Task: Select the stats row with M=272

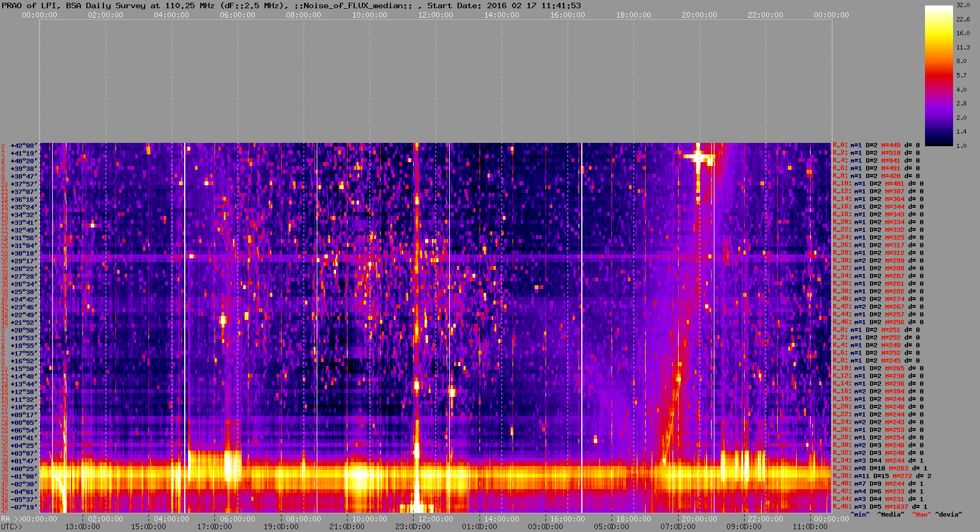Action: 883,476
